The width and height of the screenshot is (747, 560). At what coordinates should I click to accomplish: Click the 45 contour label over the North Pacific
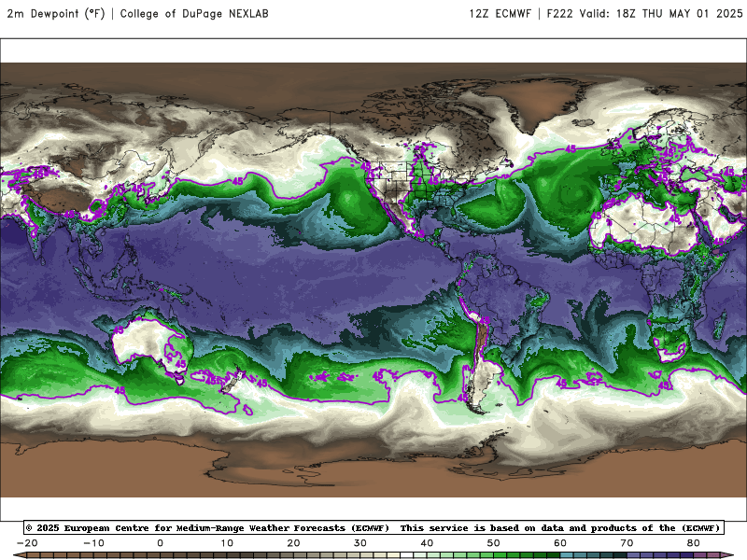tap(238, 181)
